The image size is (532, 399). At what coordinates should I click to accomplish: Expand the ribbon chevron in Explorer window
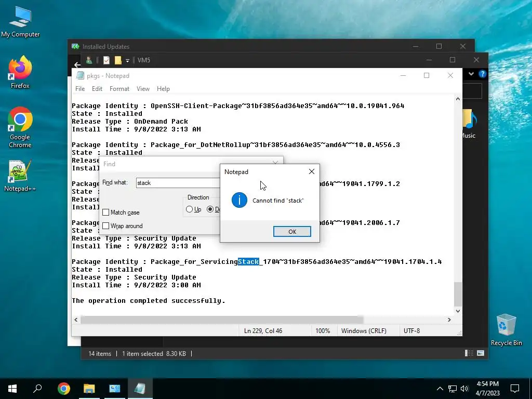click(471, 74)
